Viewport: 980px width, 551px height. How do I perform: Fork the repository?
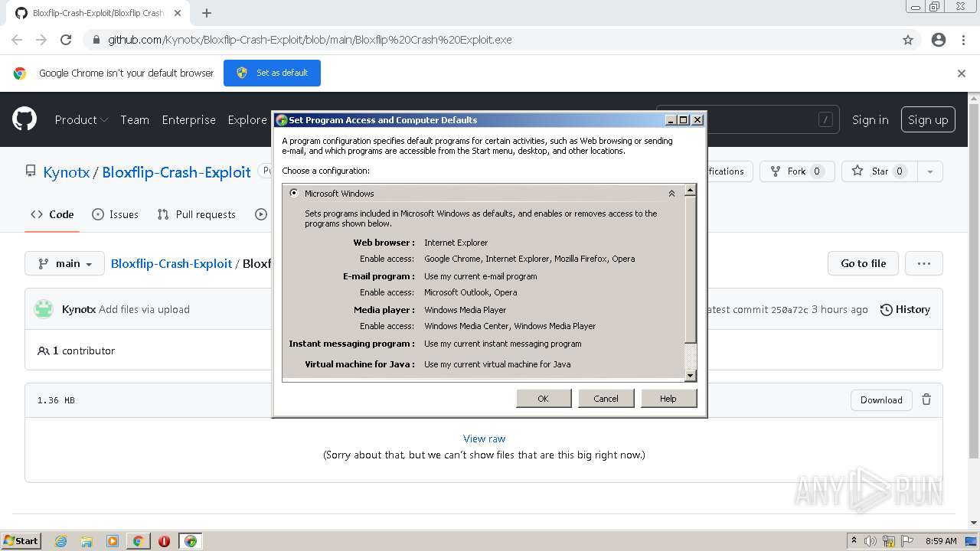[x=797, y=171]
